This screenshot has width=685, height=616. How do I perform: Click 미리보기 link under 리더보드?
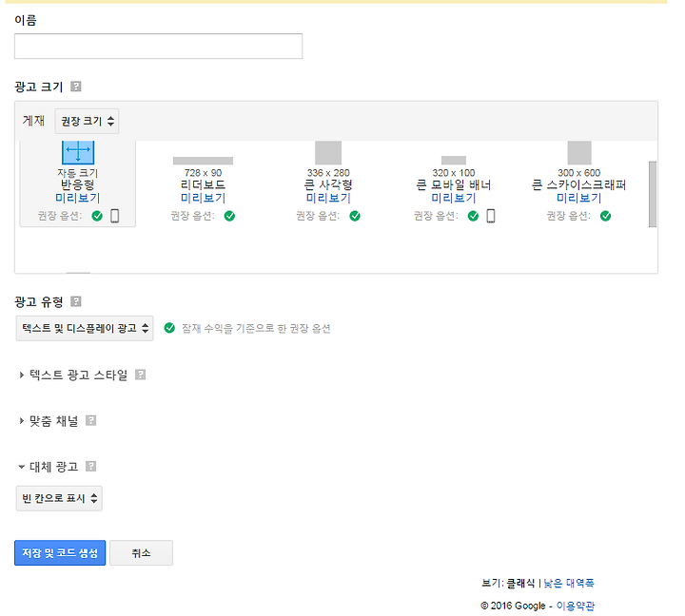point(204,198)
